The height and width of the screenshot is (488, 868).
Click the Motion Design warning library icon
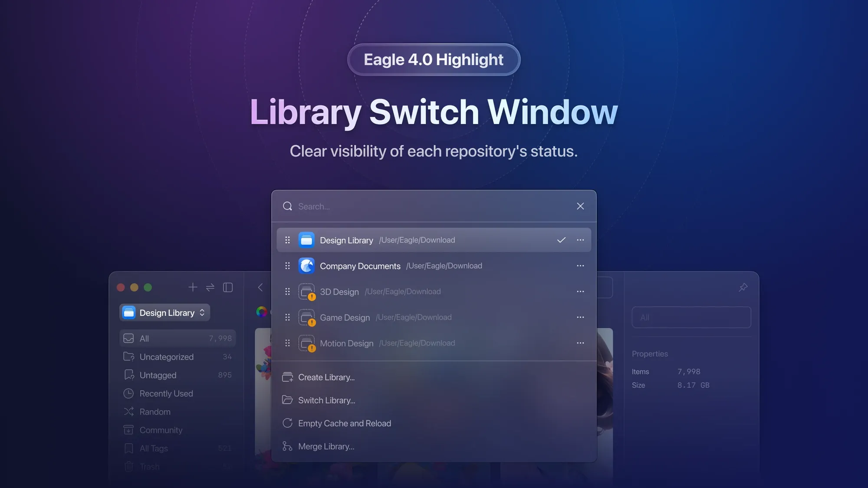click(307, 344)
